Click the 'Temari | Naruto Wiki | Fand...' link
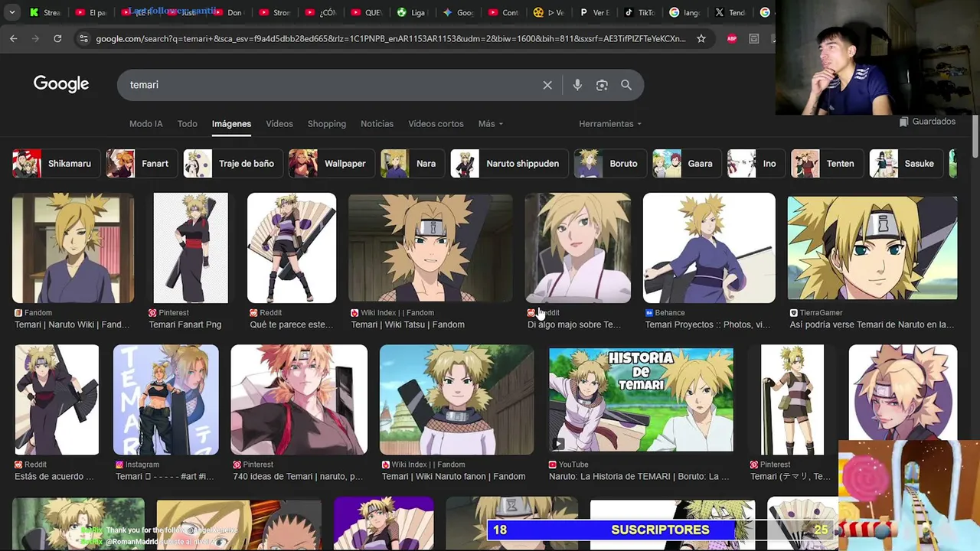The width and height of the screenshot is (980, 551). (x=72, y=324)
